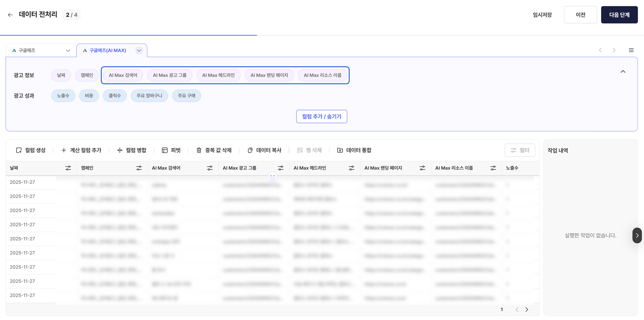Image resolution: width=644 pixels, height=320 pixels.
Task: Select the 피벗 tool
Action: click(x=171, y=150)
